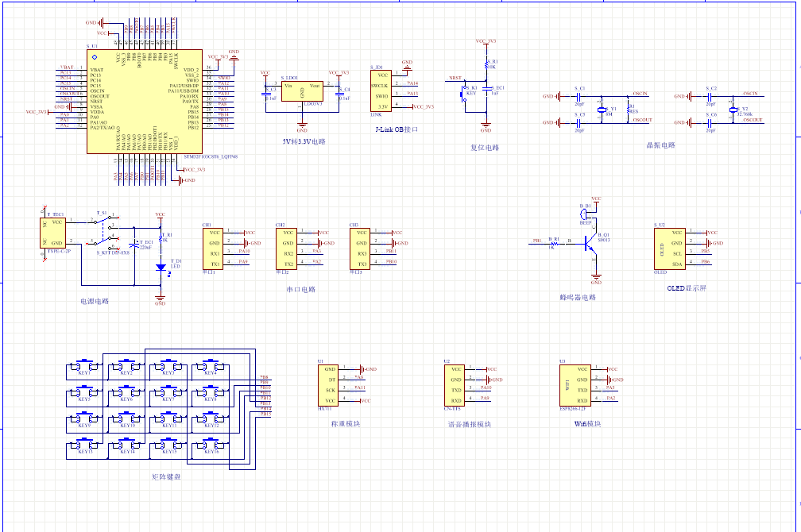801x532 pixels.
Task: Select the R1 RES resistor across crystal
Action: [628, 110]
